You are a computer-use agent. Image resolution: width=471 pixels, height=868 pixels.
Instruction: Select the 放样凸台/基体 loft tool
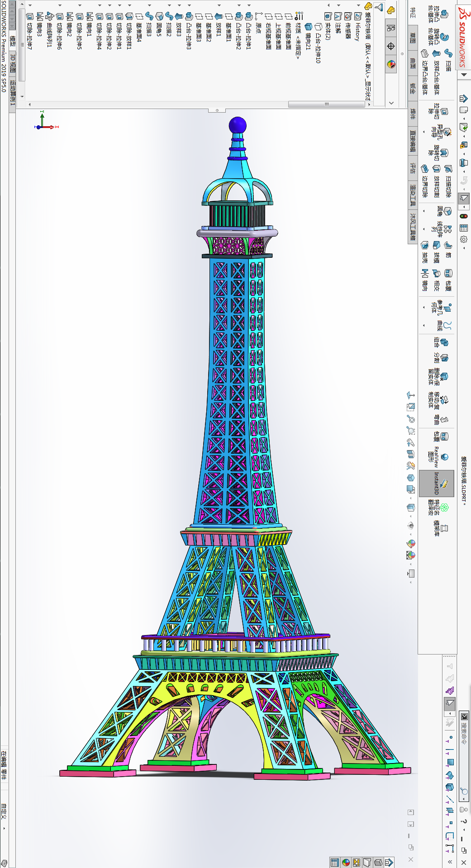click(x=436, y=72)
